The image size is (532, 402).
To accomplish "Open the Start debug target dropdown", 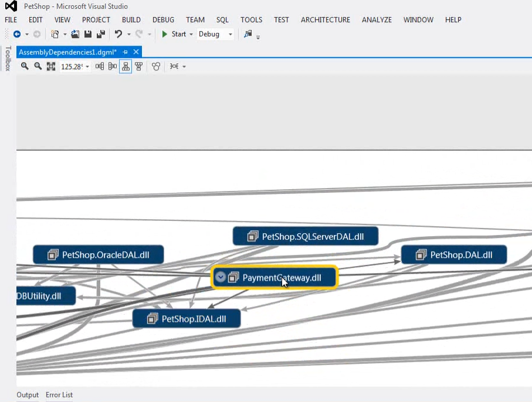I will [191, 34].
